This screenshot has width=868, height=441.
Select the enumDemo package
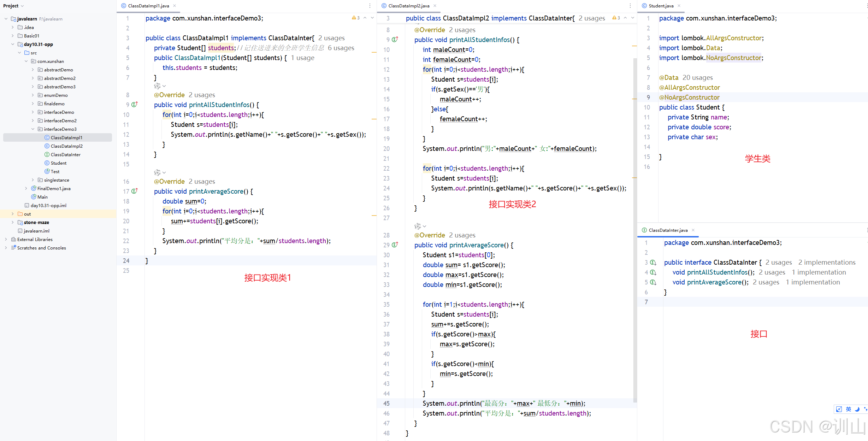[56, 95]
